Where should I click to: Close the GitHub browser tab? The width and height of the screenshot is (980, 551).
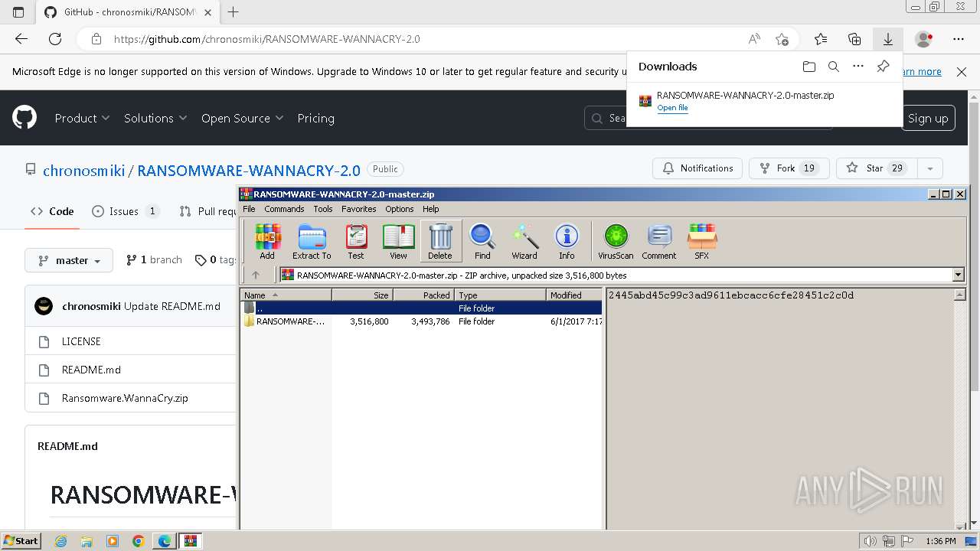coord(208,12)
